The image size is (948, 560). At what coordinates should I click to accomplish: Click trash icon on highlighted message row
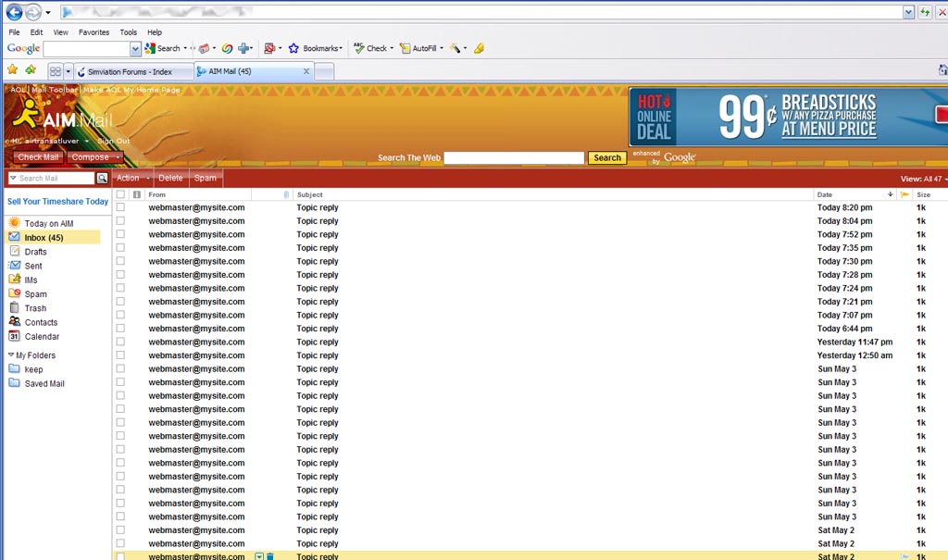point(270,556)
